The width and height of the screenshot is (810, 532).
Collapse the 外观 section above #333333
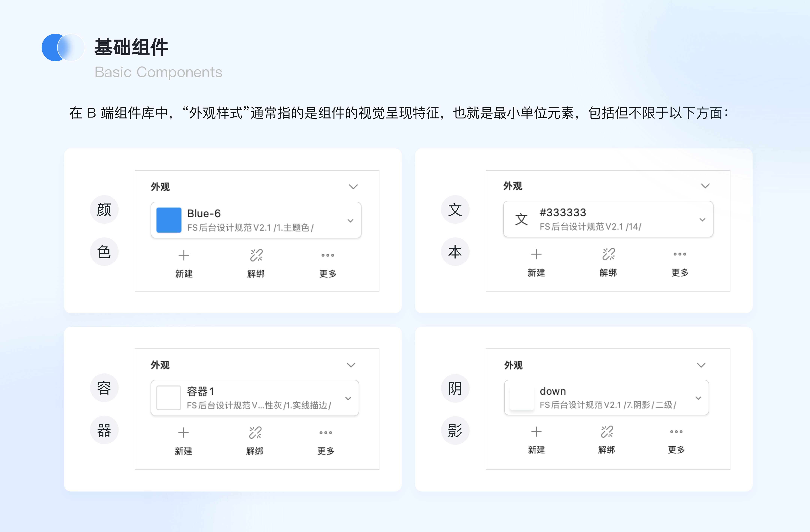[x=705, y=186]
